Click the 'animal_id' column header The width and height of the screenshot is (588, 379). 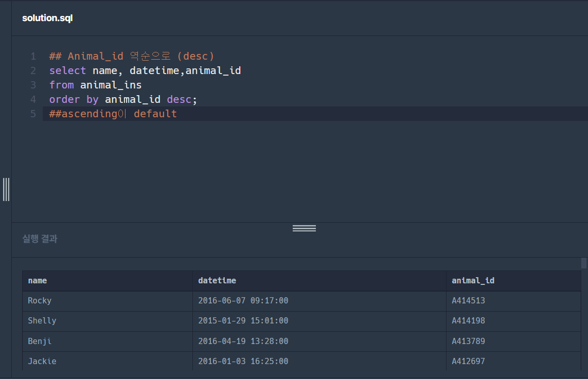tap(513, 281)
